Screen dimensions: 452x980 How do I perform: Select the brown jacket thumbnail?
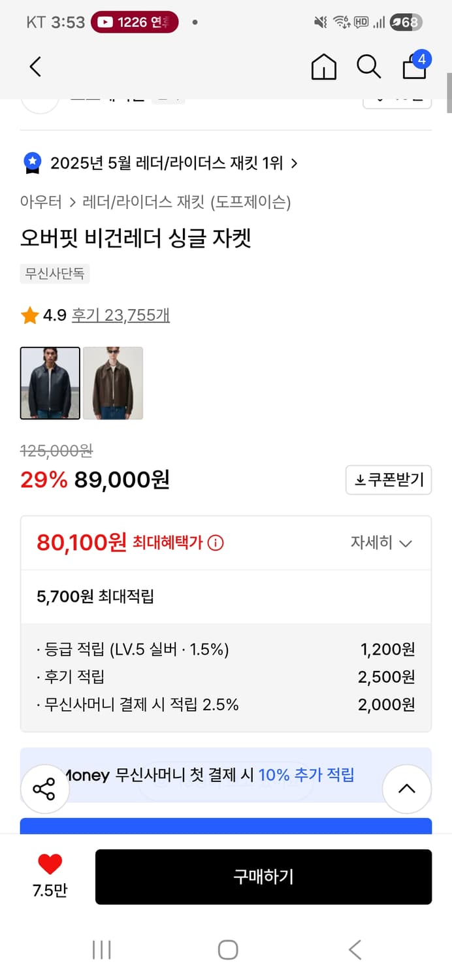[x=113, y=383]
